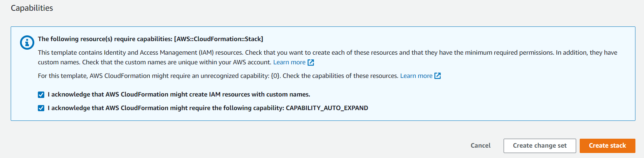Viewport: 644px width, 158px height.
Task: Click the Capabilities section heading
Action: [32, 8]
